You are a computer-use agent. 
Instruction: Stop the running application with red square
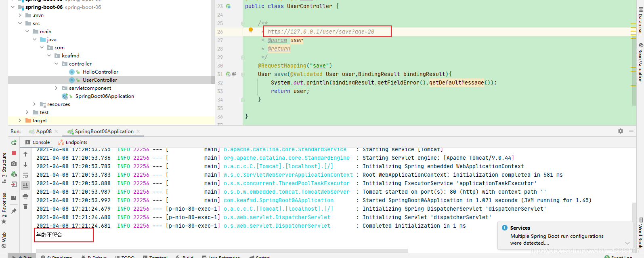click(x=14, y=153)
